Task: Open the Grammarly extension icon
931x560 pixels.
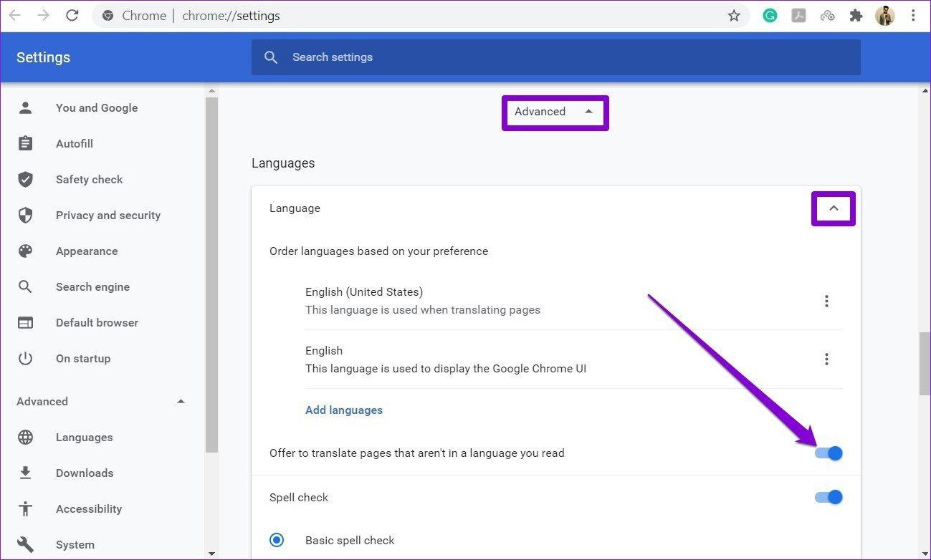Action: point(770,15)
